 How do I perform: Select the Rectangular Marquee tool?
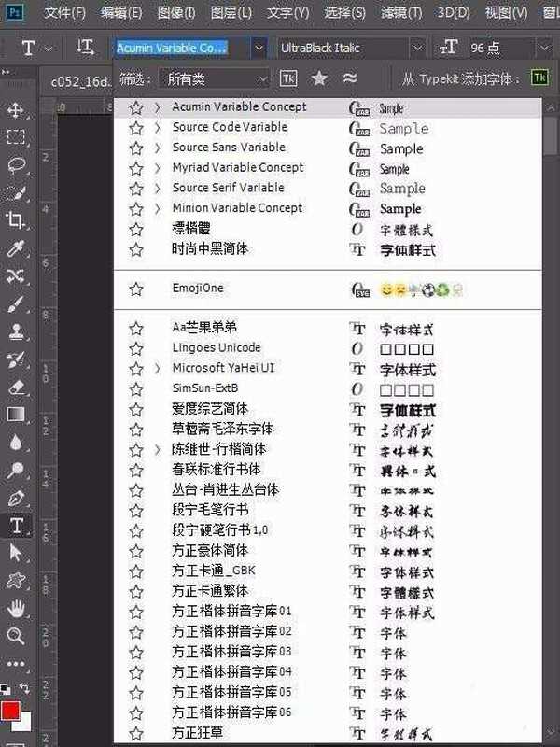(x=16, y=137)
